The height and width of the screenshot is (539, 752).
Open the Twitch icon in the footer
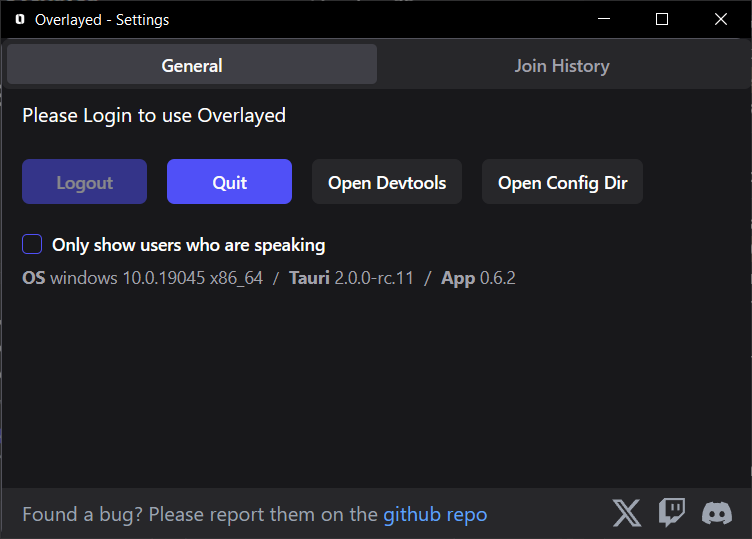point(671,513)
